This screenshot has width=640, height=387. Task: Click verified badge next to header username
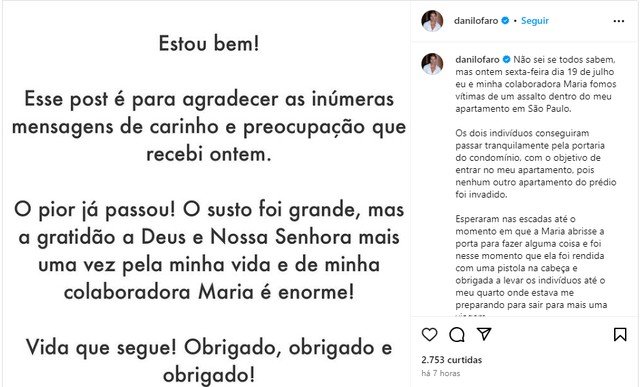tap(505, 20)
